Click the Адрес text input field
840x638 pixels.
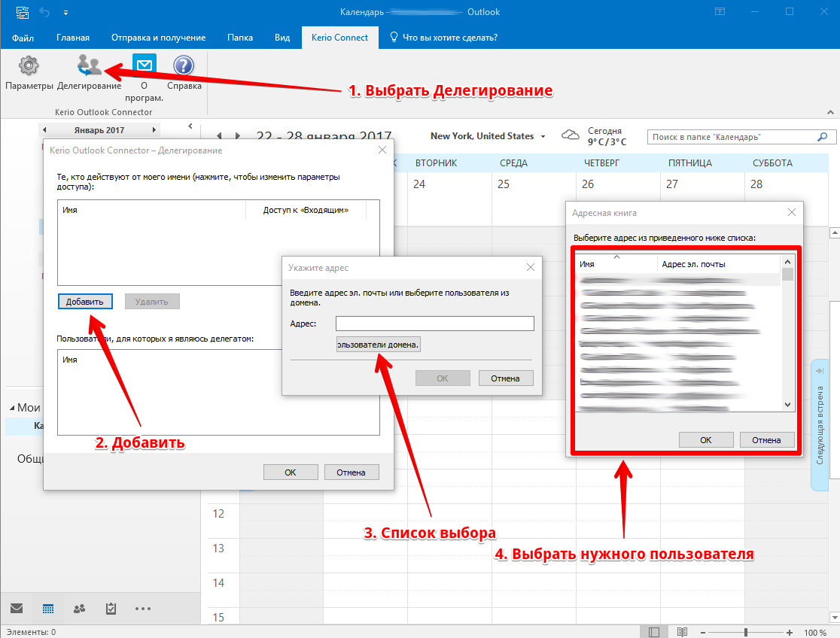click(434, 324)
